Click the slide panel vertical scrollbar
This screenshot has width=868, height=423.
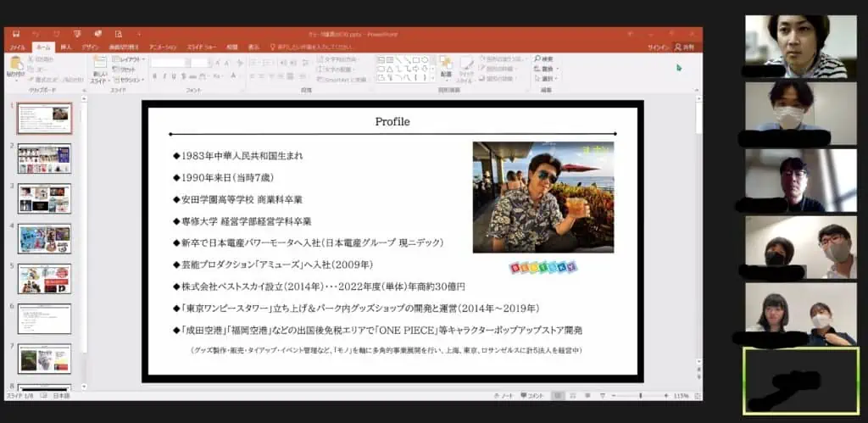tap(84, 241)
